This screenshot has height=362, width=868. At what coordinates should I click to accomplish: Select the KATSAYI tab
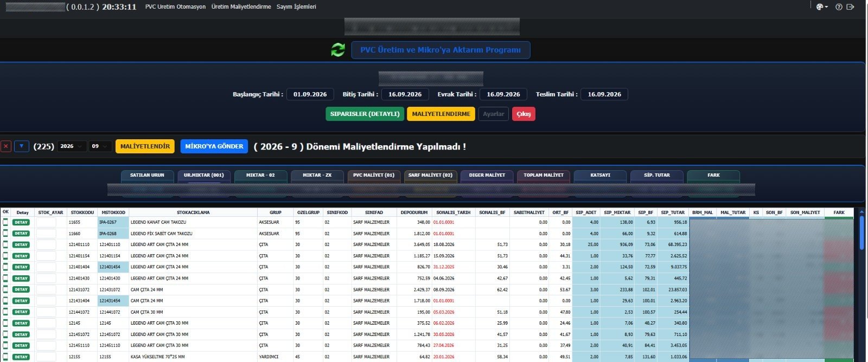click(x=601, y=176)
